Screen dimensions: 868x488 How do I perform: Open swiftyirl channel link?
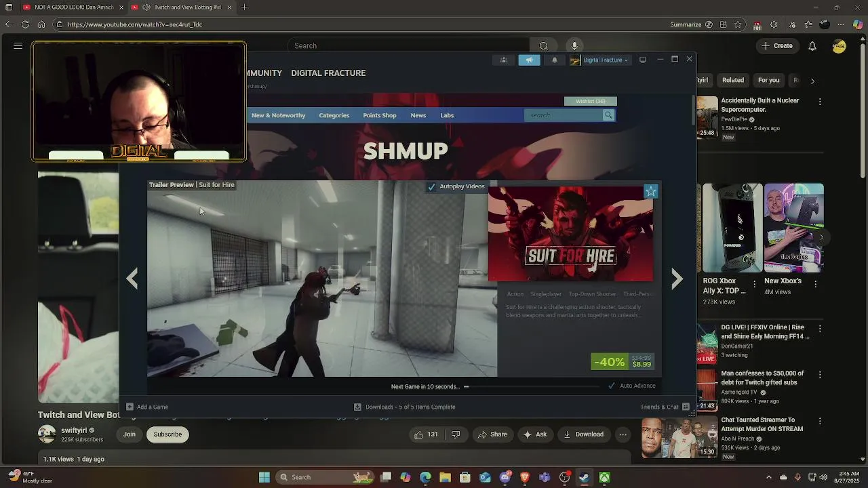point(74,430)
